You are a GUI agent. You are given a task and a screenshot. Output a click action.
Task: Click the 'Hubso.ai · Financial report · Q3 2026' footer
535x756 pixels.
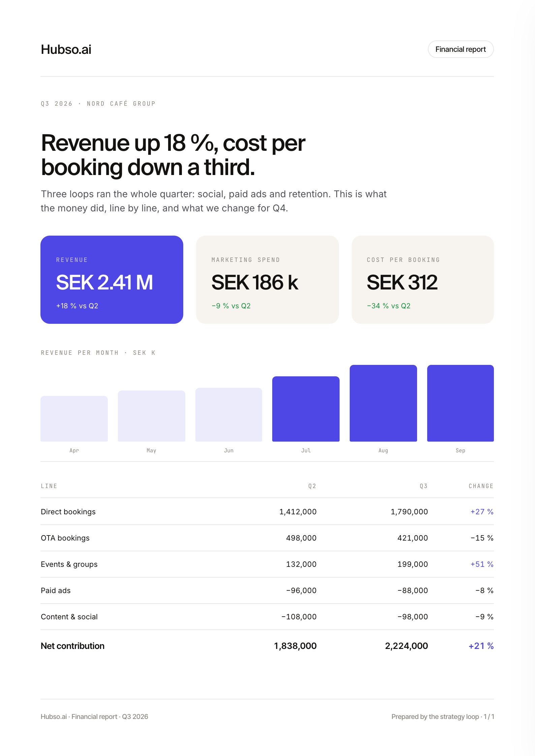click(x=94, y=717)
